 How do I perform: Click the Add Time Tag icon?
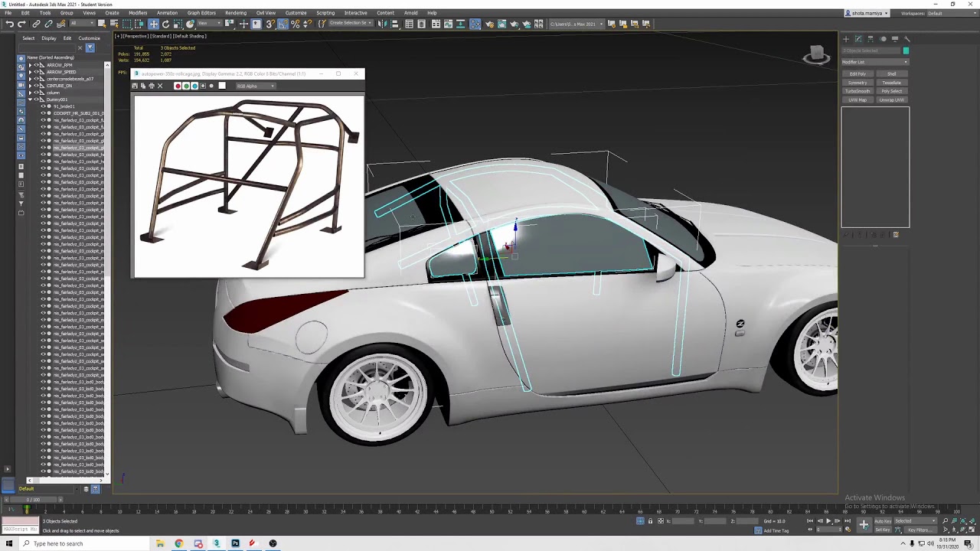click(x=758, y=530)
